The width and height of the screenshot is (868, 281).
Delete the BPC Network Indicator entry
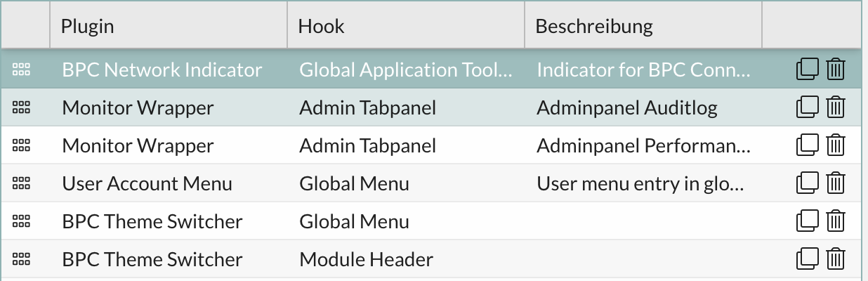(835, 70)
